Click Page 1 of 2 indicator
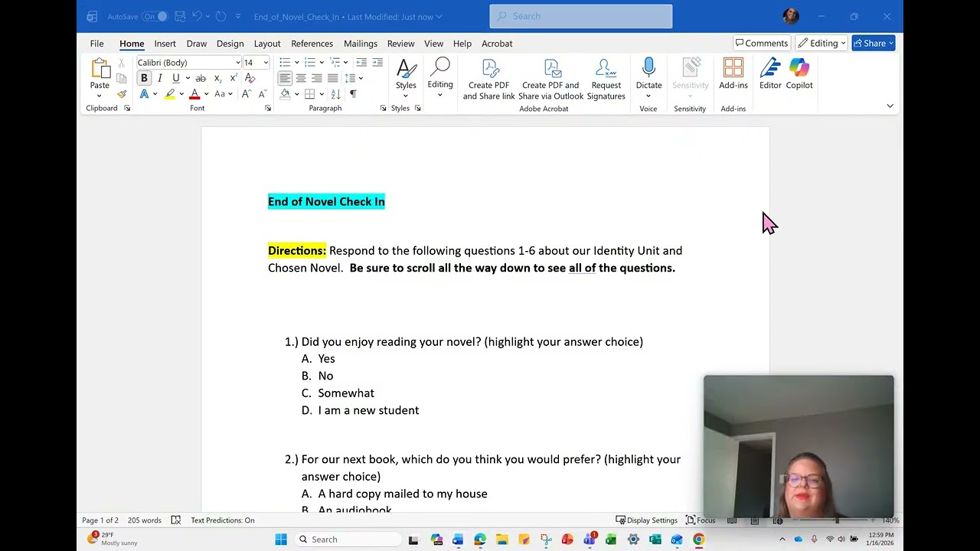Screen dimensions: 980x551 click(100, 520)
